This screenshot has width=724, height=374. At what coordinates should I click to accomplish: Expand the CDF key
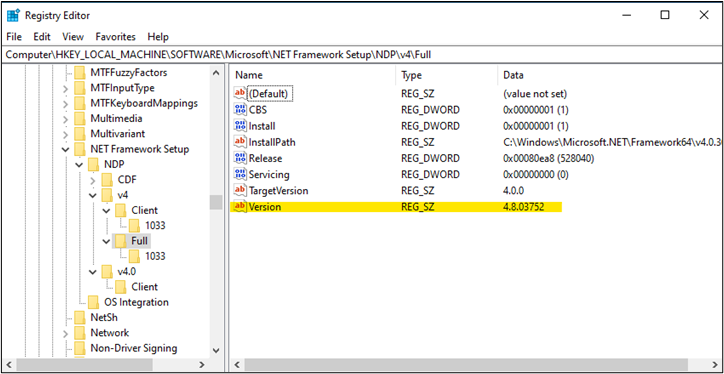coord(93,180)
